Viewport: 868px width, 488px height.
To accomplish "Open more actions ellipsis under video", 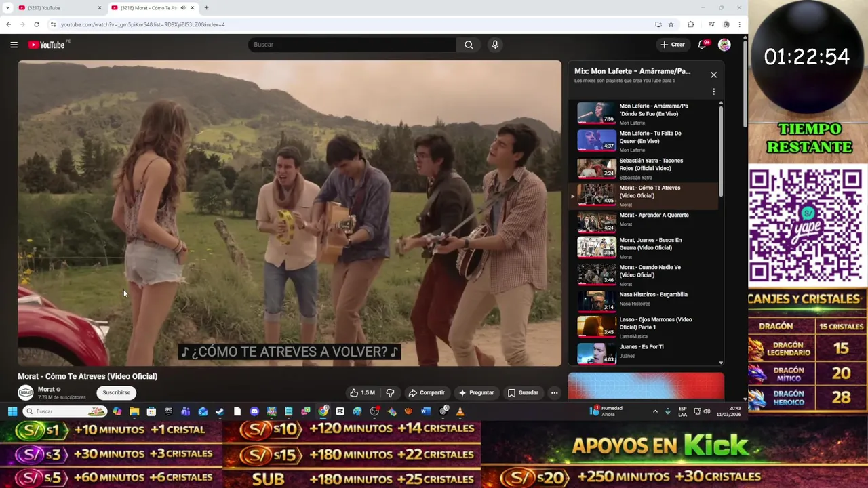I will pyautogui.click(x=554, y=392).
